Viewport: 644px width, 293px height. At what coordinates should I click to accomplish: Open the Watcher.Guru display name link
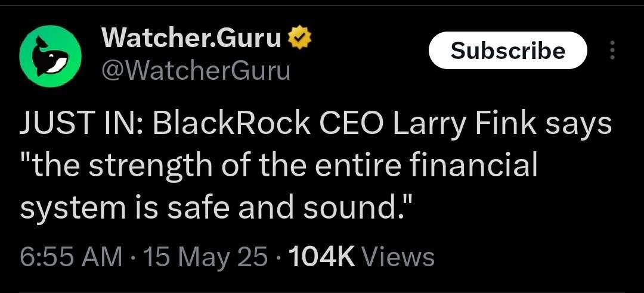coord(191,39)
